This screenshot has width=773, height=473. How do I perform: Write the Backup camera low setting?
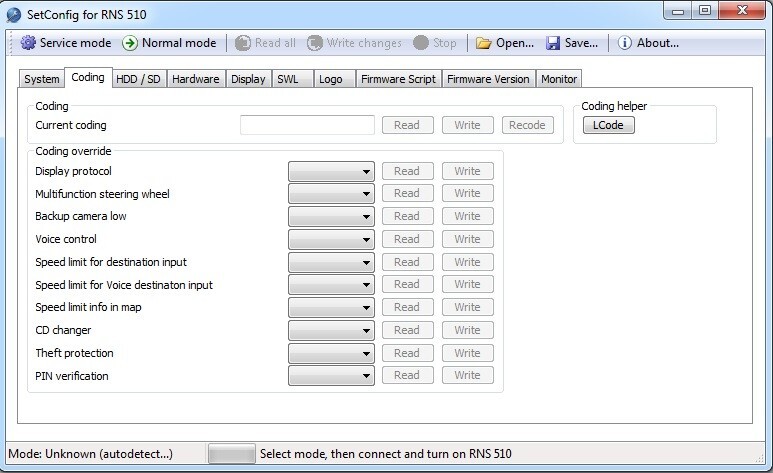[467, 216]
